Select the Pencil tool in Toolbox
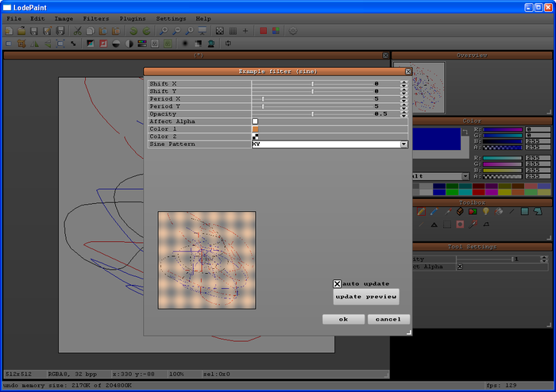 click(421, 212)
